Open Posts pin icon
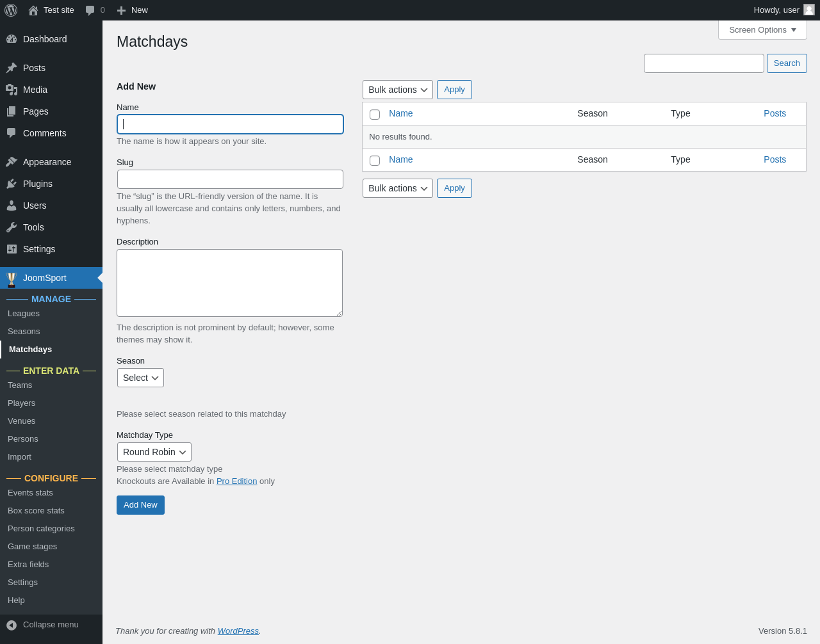Viewport: 820px width, 644px height. (12, 68)
